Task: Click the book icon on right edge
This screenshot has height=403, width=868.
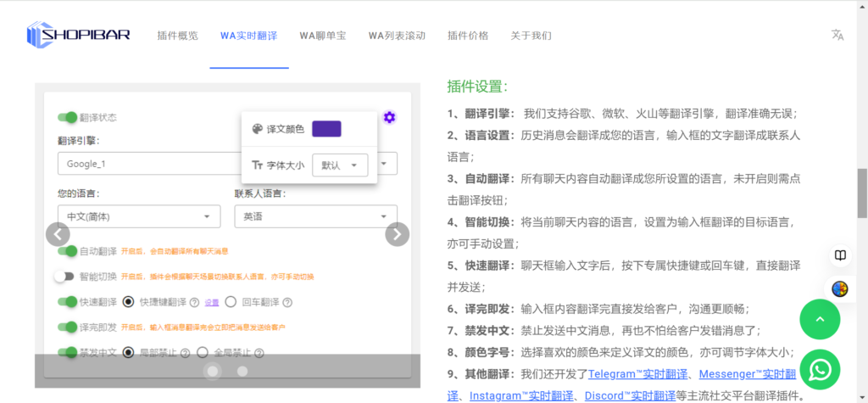Action: coord(839,255)
